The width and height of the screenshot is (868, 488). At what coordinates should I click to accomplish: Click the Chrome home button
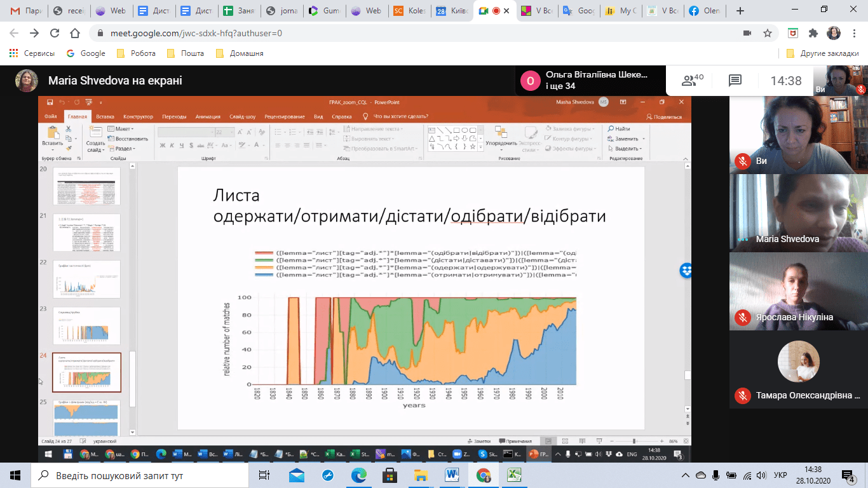75,33
